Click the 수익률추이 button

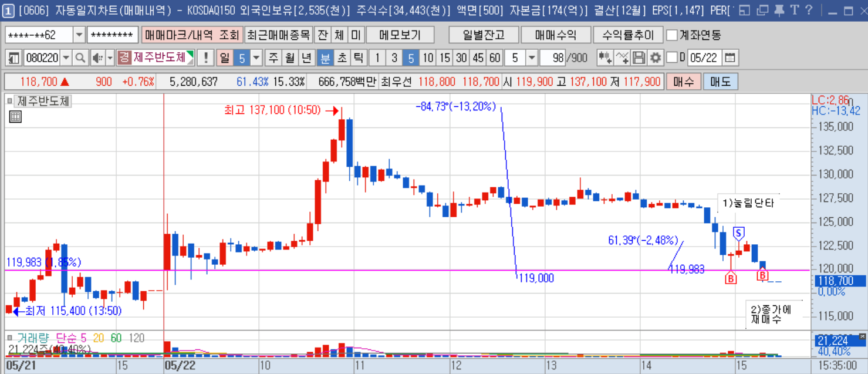coord(627,35)
